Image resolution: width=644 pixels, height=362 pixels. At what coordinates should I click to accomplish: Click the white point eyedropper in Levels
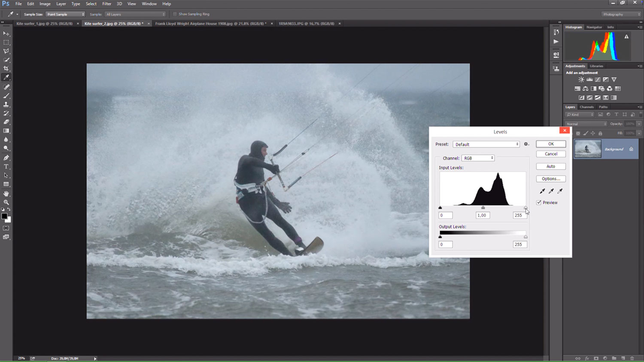click(x=560, y=191)
